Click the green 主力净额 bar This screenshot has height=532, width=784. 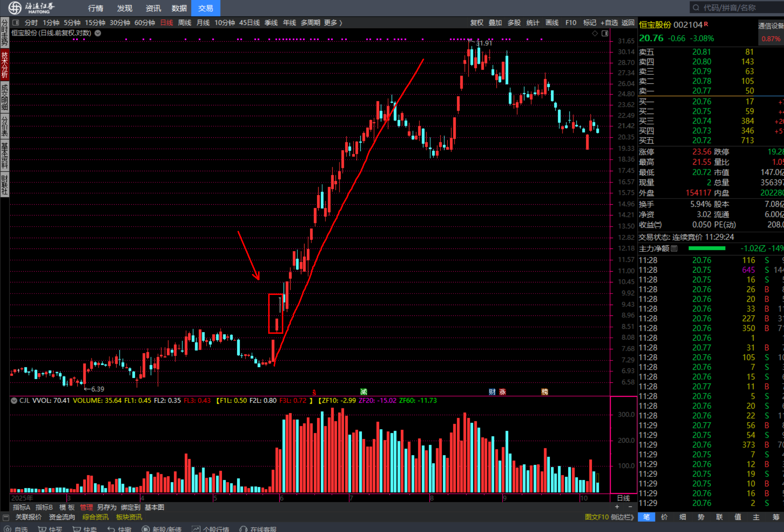pyautogui.click(x=707, y=248)
